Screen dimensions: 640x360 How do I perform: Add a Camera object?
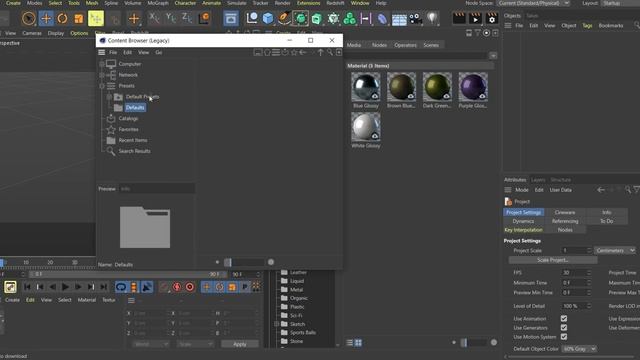click(x=416, y=18)
